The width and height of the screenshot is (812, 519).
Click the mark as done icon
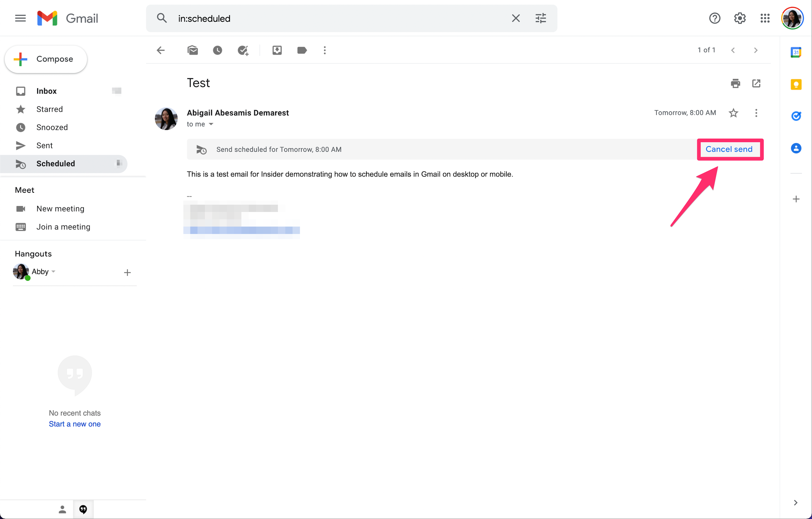[241, 50]
